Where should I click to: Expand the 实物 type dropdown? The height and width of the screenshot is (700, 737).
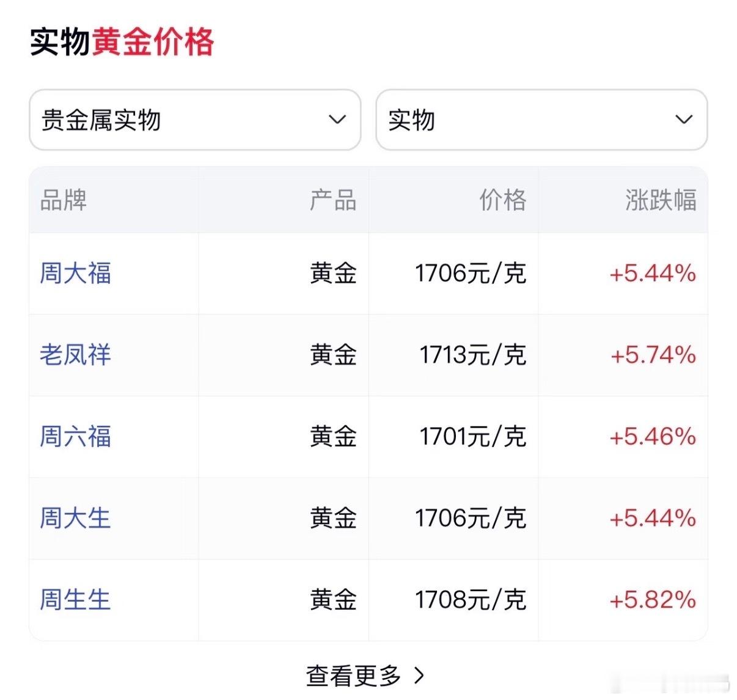541,120
